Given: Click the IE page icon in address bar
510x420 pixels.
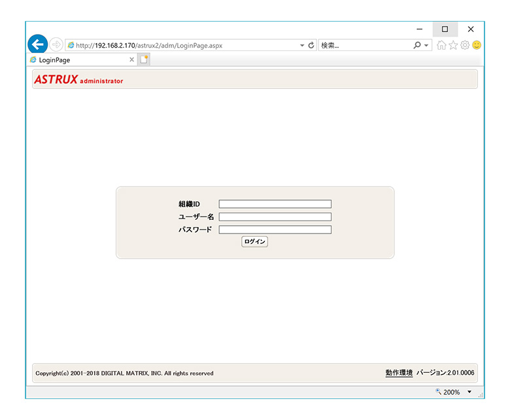Looking at the screenshot, I should tap(71, 45).
